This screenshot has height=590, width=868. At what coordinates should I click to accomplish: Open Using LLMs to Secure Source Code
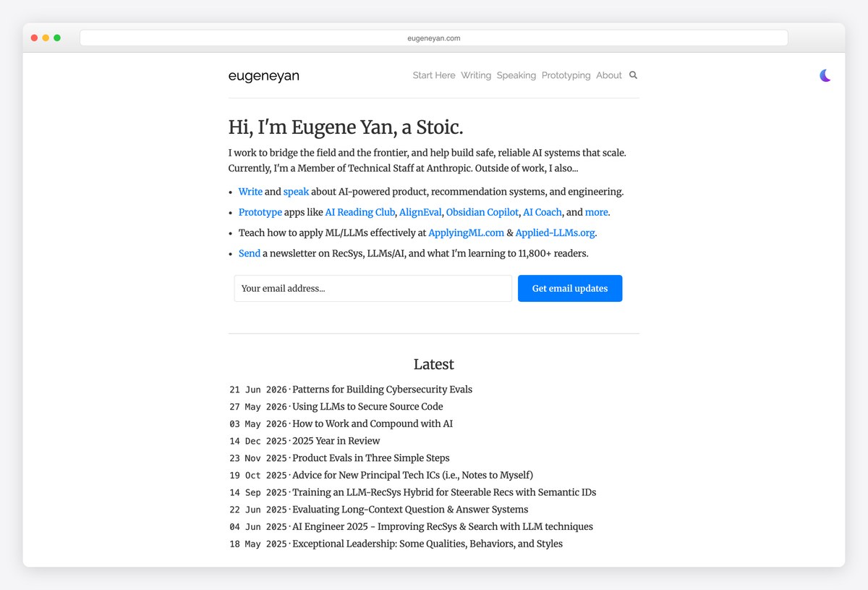367,407
